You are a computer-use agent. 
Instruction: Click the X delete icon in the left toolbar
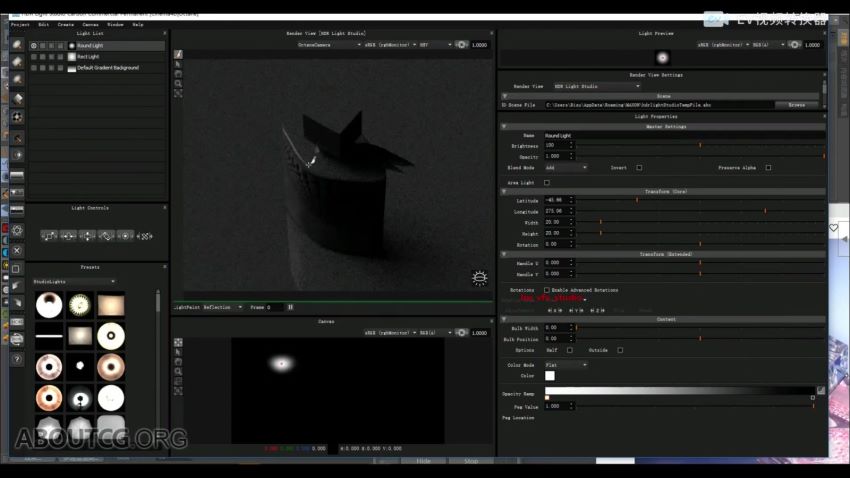pyautogui.click(x=17, y=250)
